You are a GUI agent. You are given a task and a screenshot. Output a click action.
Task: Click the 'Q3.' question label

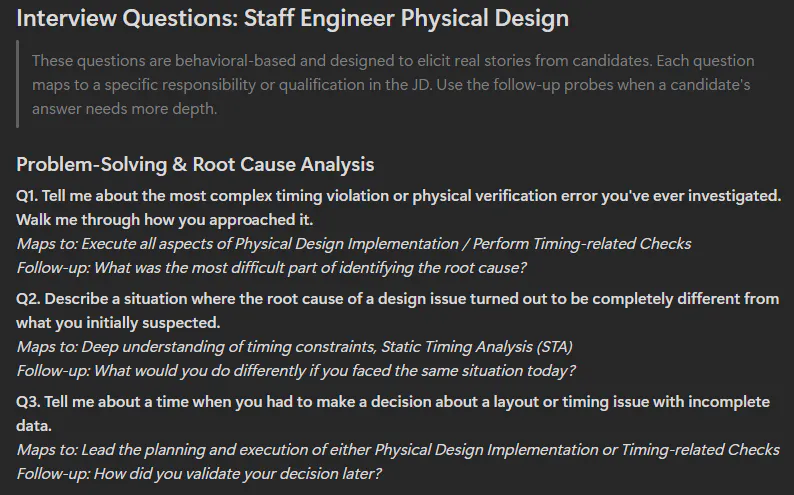coord(28,402)
